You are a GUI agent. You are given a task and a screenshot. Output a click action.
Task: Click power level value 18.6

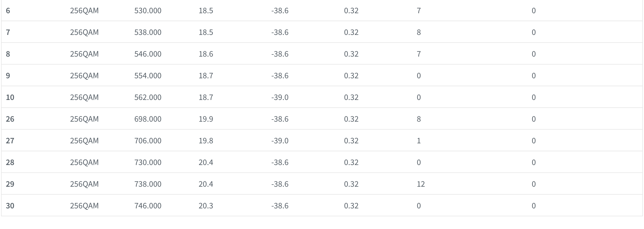tap(206, 54)
